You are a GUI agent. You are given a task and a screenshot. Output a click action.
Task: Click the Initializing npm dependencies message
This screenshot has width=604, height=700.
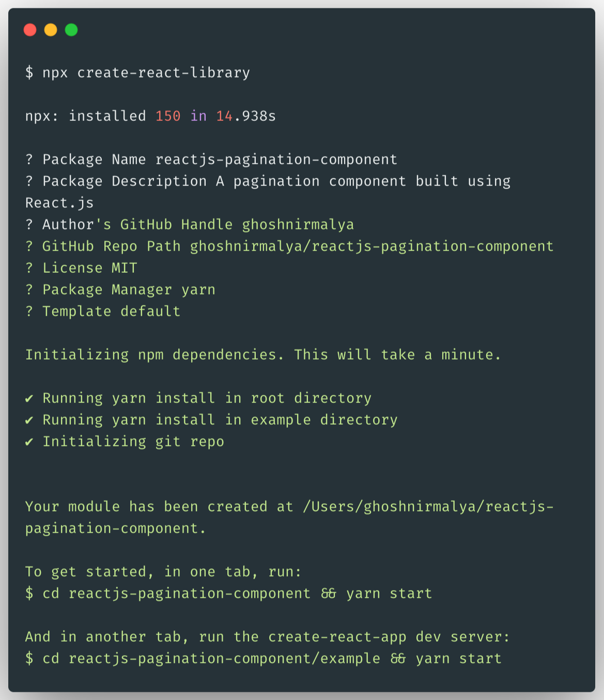tap(264, 354)
